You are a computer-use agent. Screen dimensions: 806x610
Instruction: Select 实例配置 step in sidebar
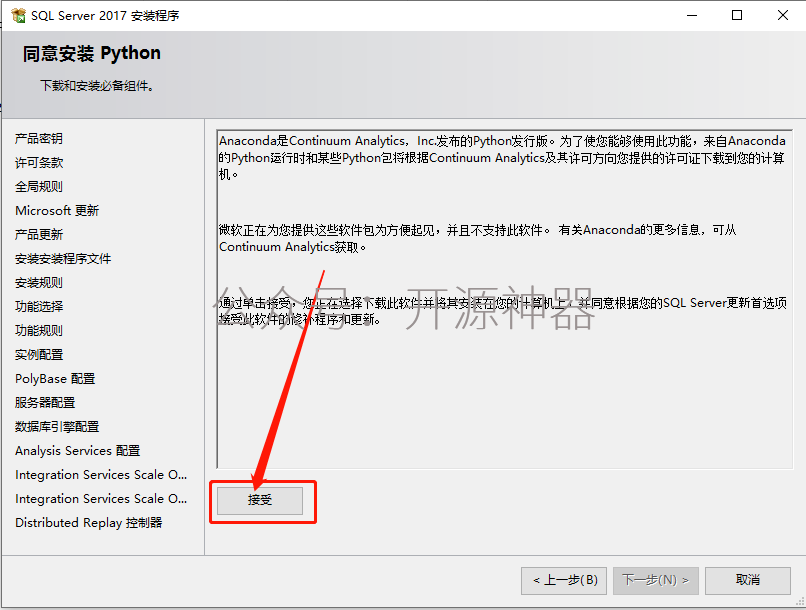click(39, 355)
